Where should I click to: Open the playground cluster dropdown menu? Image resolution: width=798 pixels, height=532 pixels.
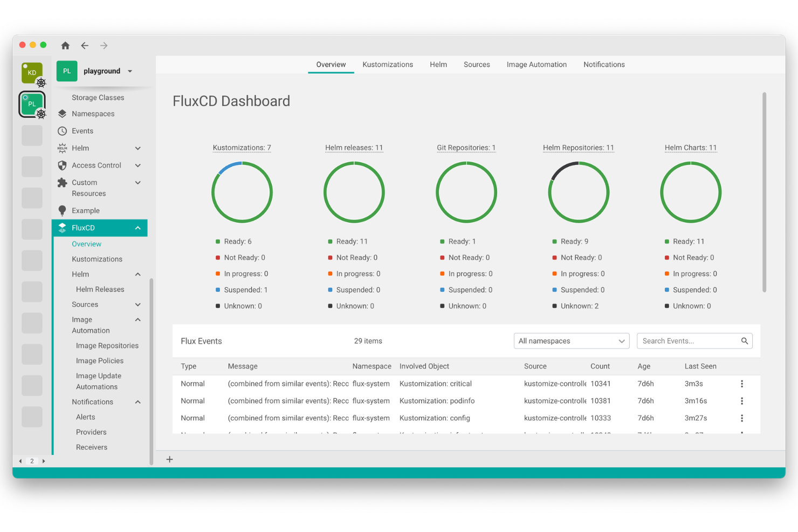point(130,71)
